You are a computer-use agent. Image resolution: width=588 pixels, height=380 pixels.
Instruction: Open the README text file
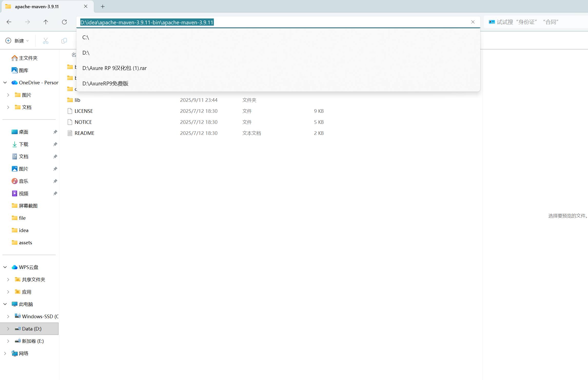point(84,133)
